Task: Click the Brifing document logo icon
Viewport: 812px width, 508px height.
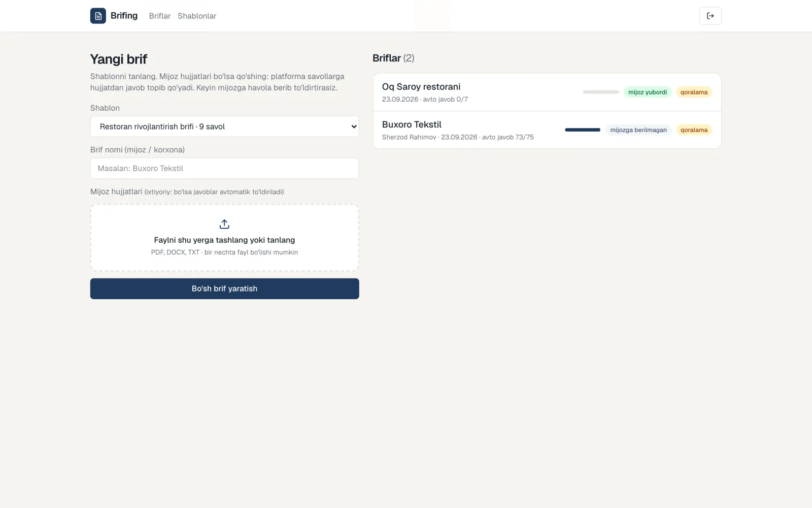Action: tap(98, 16)
